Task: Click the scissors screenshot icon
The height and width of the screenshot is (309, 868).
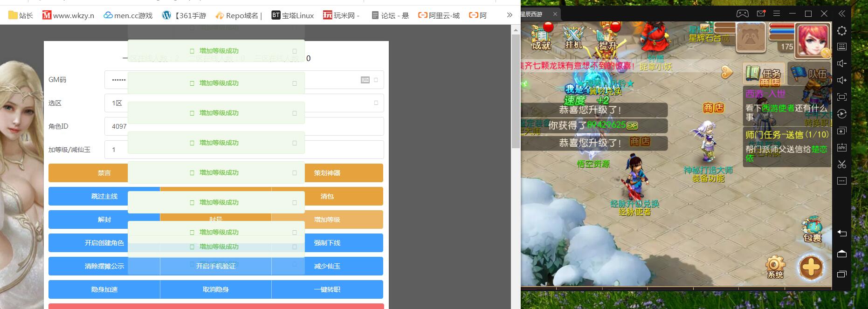Action: click(x=841, y=164)
